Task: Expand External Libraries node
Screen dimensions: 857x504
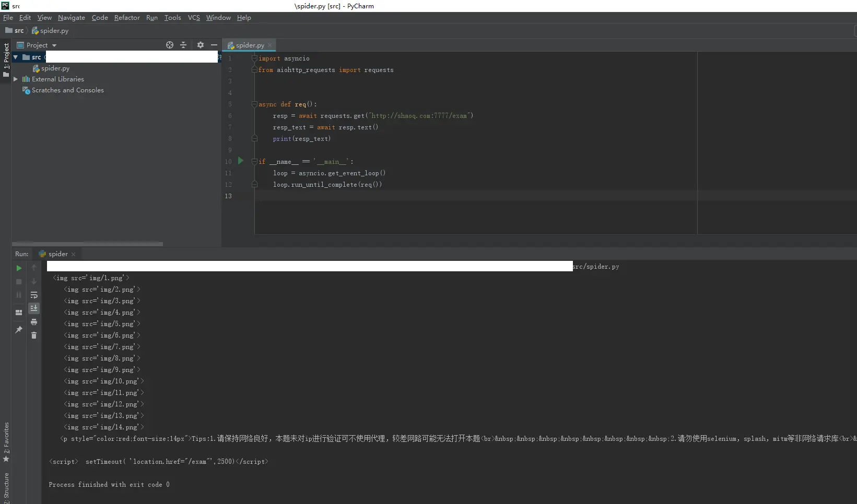Action: pyautogui.click(x=16, y=79)
